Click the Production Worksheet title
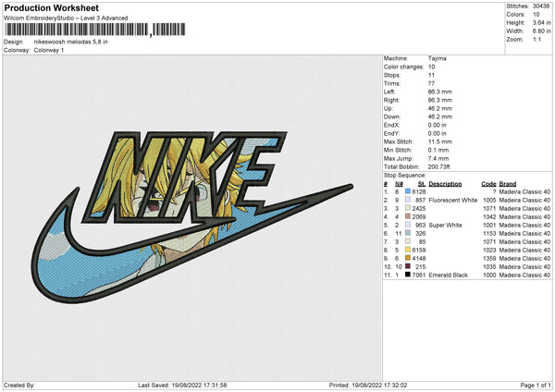The width and height of the screenshot is (555, 392). click(x=51, y=7)
